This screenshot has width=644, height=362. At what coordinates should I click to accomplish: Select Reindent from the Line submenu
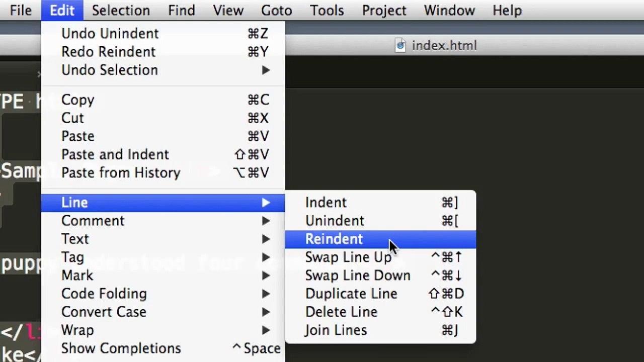(380, 239)
